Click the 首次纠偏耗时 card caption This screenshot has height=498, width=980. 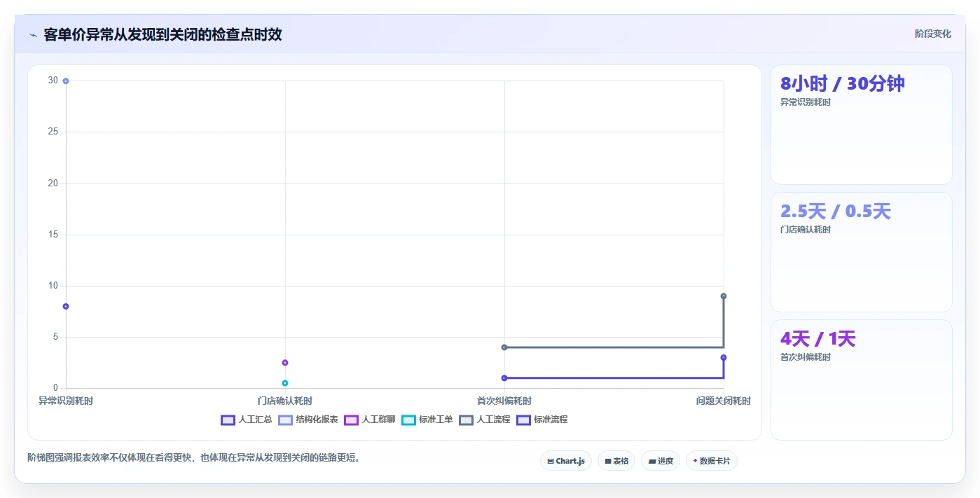click(x=806, y=357)
